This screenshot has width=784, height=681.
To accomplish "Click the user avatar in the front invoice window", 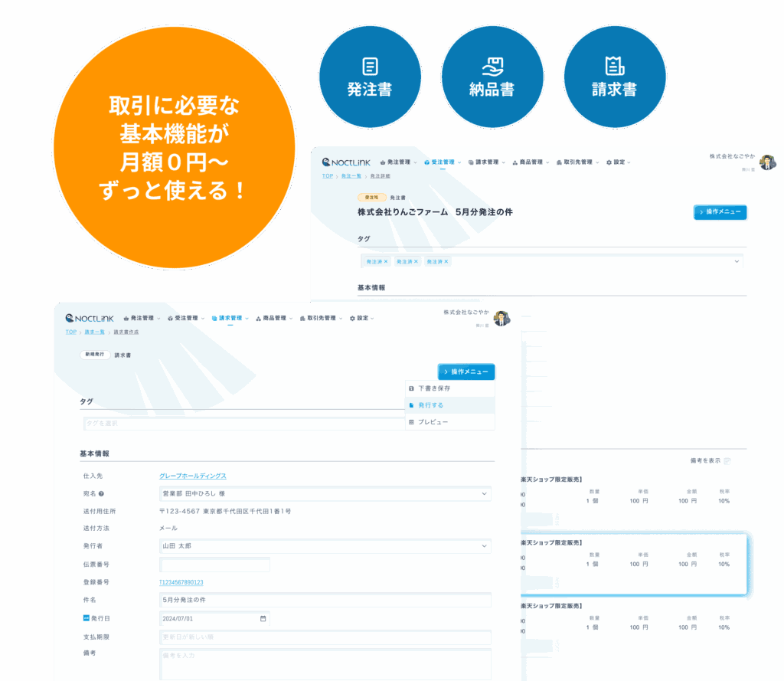I will (x=501, y=319).
